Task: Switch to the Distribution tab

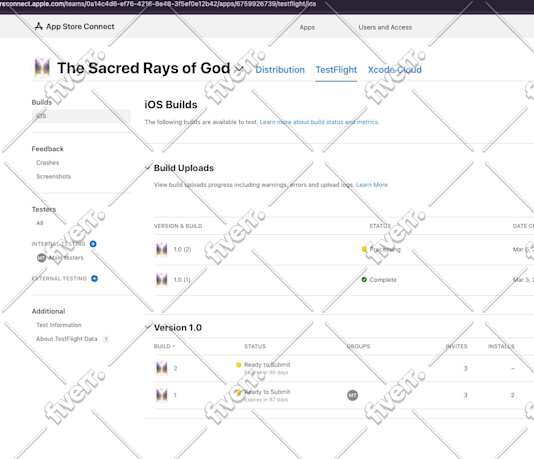Action: tap(280, 70)
